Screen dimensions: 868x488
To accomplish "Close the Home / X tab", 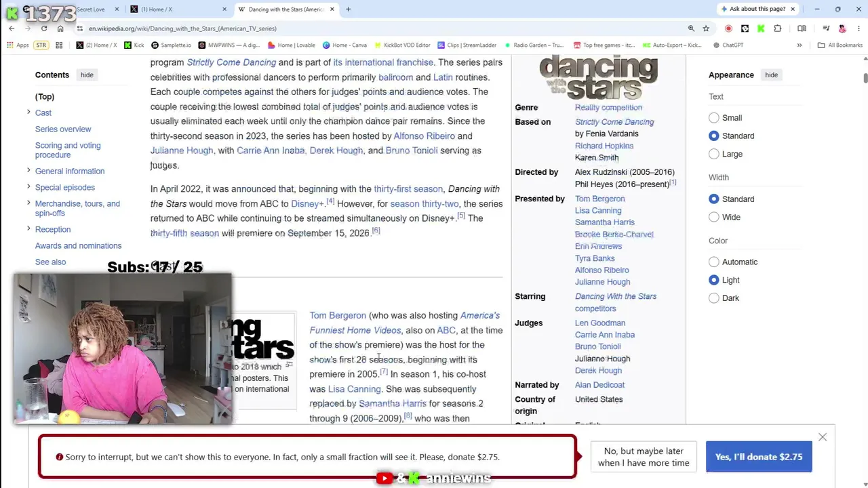I will pos(224,9).
